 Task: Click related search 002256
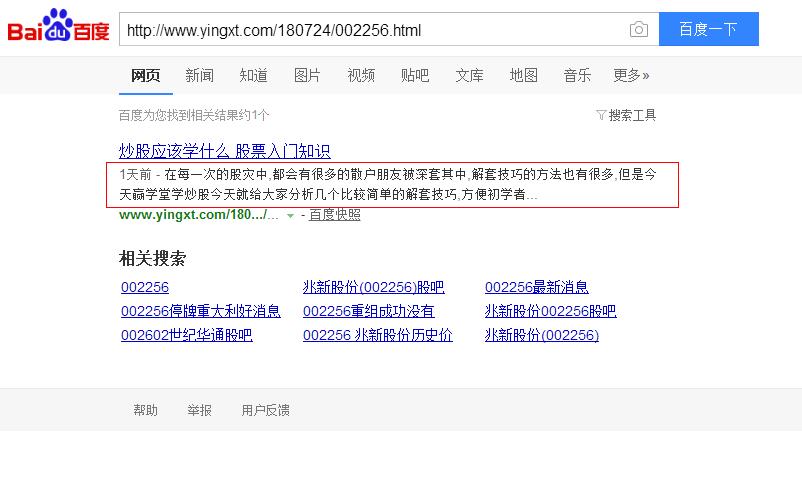tap(145, 287)
